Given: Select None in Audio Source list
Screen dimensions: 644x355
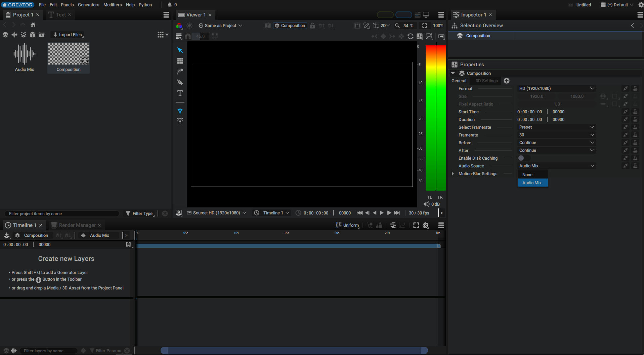Looking at the screenshot, I should coord(533,174).
